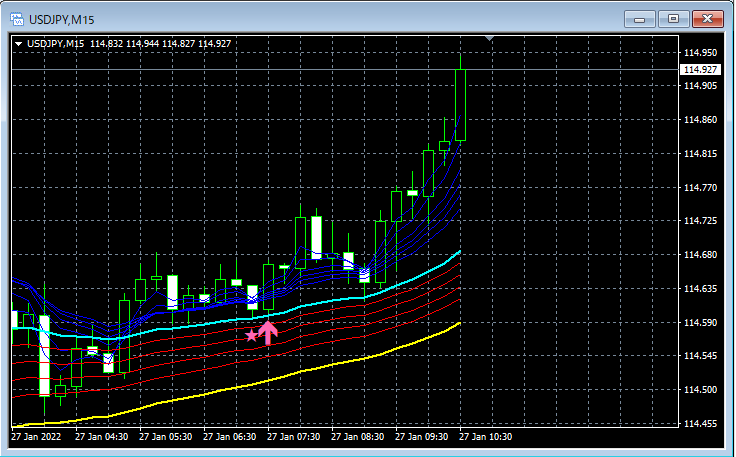Click the 27 Jan 10:30 time label
This screenshot has width=736, height=457.
pyautogui.click(x=485, y=437)
